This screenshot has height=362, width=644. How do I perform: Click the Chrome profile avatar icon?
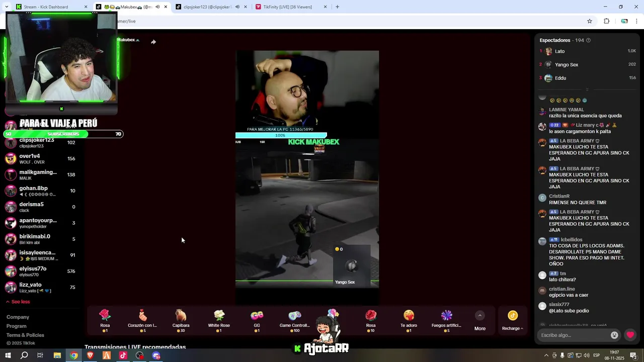pos(624,21)
